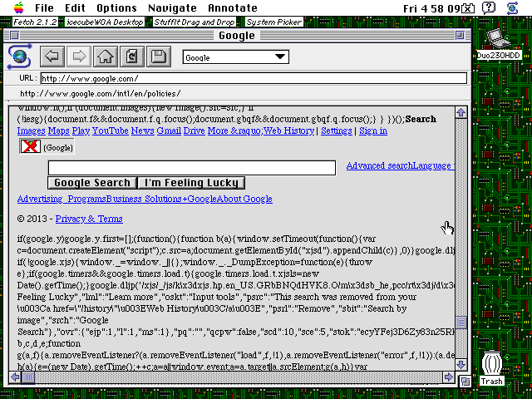Open the Google history dropdown
The image size is (532, 399).
[236, 57]
